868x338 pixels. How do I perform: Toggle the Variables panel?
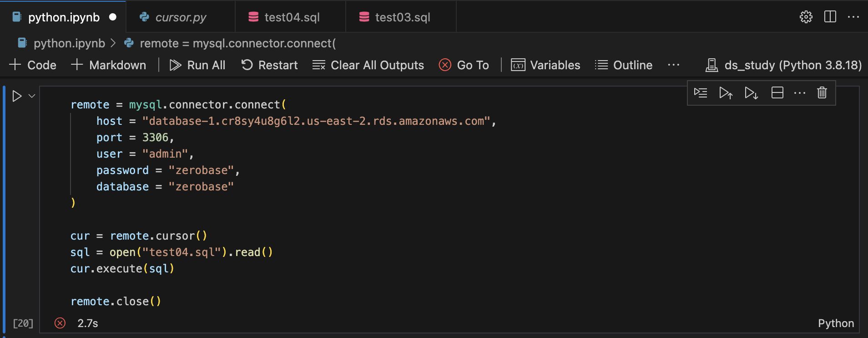click(x=545, y=65)
